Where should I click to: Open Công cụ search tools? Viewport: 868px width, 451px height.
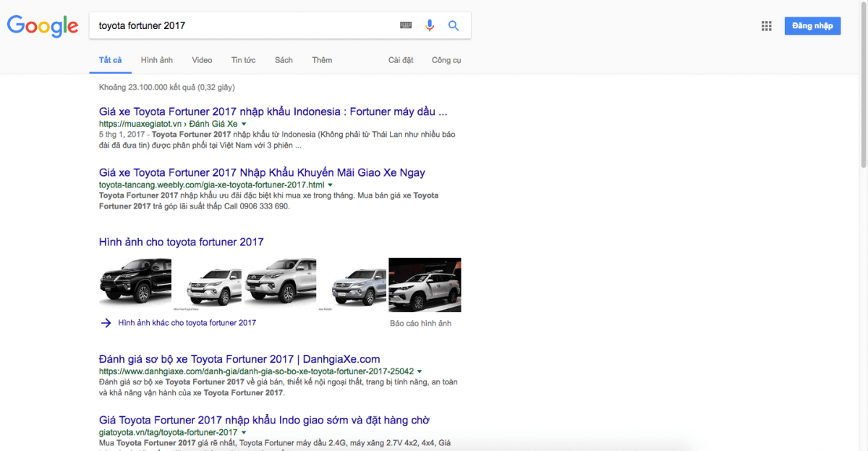point(446,60)
